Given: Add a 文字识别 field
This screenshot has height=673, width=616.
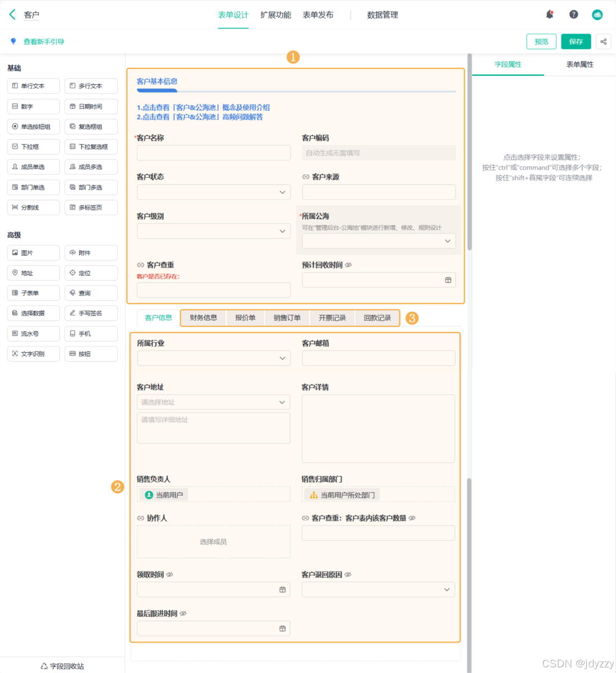Looking at the screenshot, I should [34, 354].
